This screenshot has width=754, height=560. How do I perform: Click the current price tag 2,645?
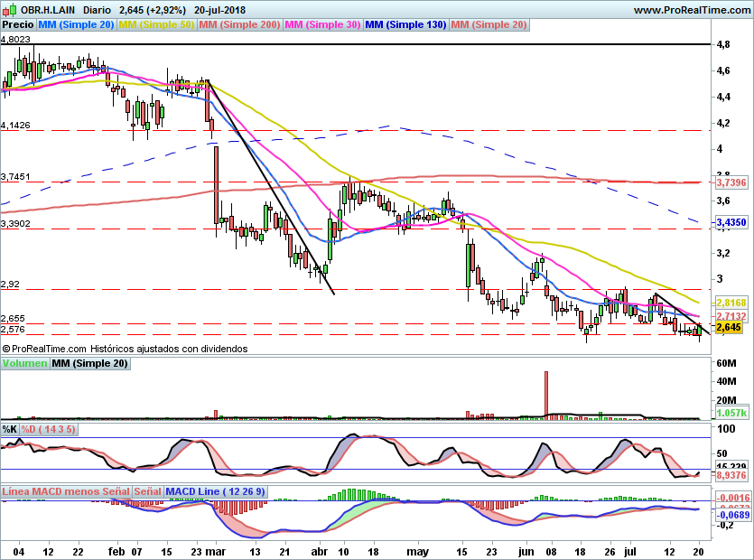(728, 328)
